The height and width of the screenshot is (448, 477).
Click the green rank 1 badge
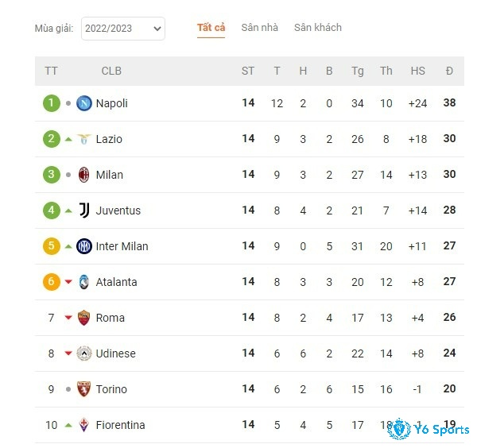(52, 103)
